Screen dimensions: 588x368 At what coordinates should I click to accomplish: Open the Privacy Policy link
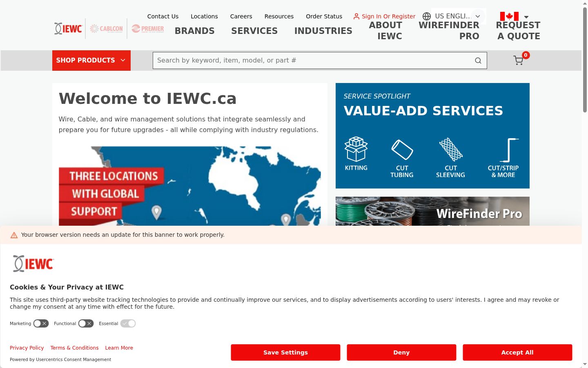coord(27,348)
